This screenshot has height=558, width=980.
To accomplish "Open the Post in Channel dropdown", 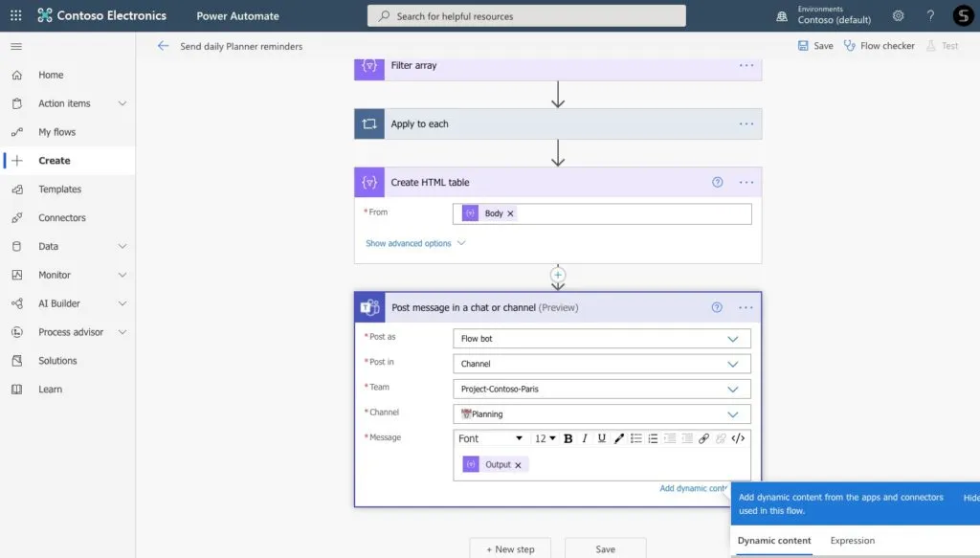I will [602, 364].
